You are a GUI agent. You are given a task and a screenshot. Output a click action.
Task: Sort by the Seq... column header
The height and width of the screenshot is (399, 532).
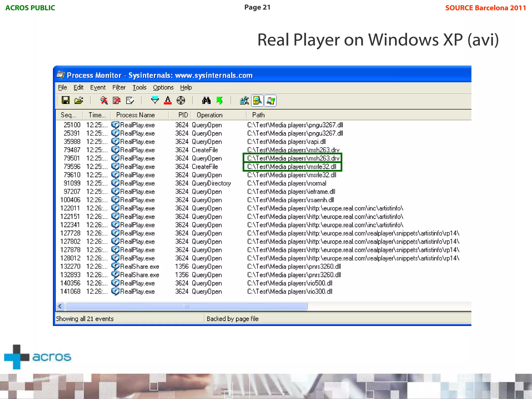coord(69,115)
